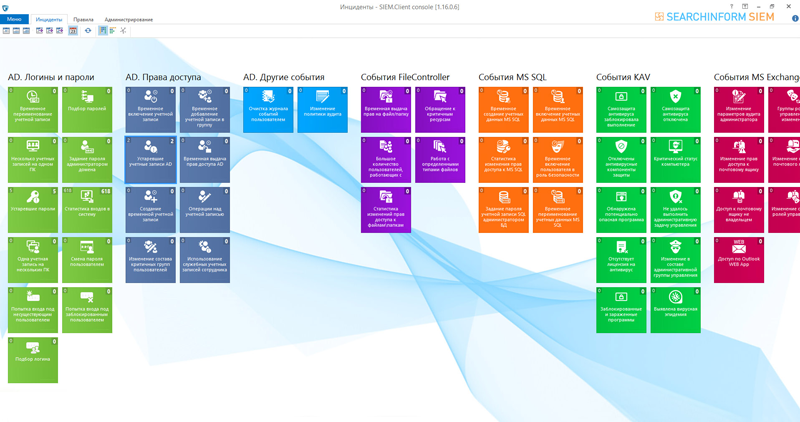The height and width of the screenshot is (422, 800).
Task: Click the calendar icon in the toolbar
Action: 73,31
